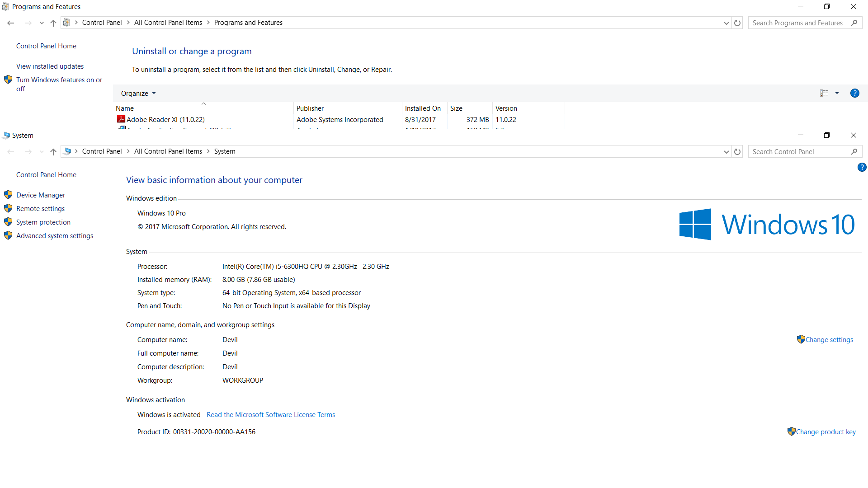Click Change settings for computer name
The width and height of the screenshot is (868, 488).
829,340
